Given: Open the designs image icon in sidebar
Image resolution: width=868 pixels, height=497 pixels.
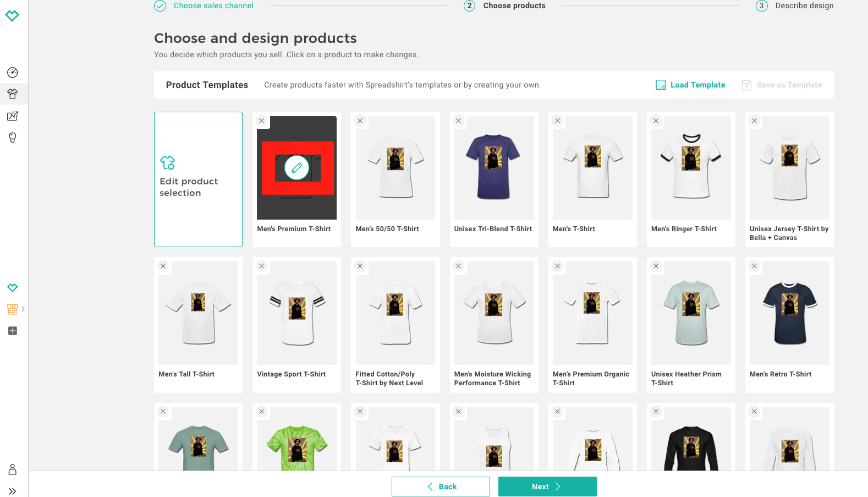Looking at the screenshot, I should coord(13,116).
